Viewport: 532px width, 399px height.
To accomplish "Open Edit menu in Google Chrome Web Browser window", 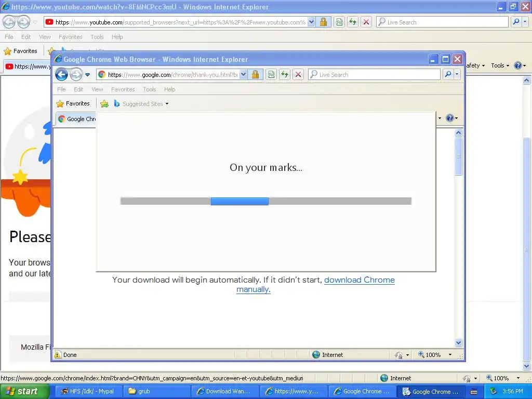I will click(78, 89).
